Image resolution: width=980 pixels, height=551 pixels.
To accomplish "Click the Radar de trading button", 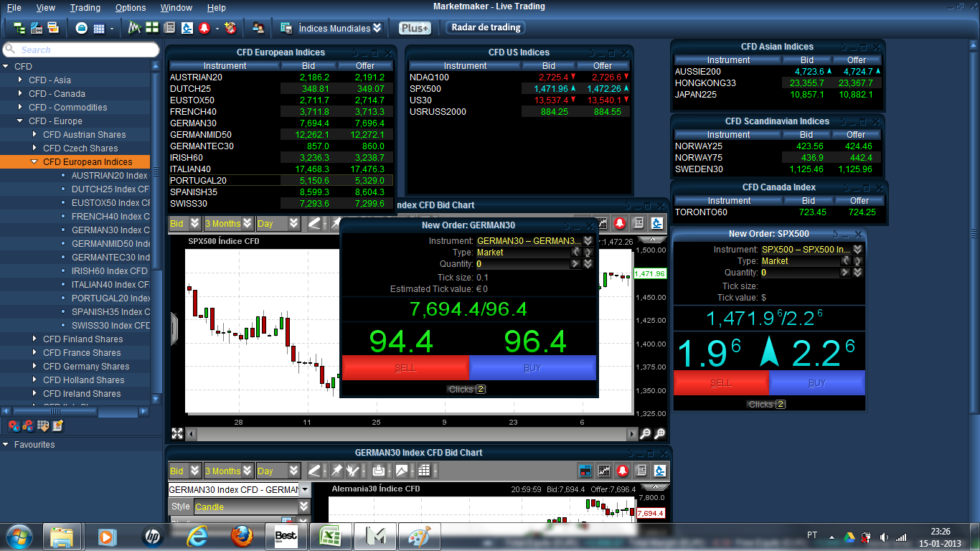I will (486, 27).
